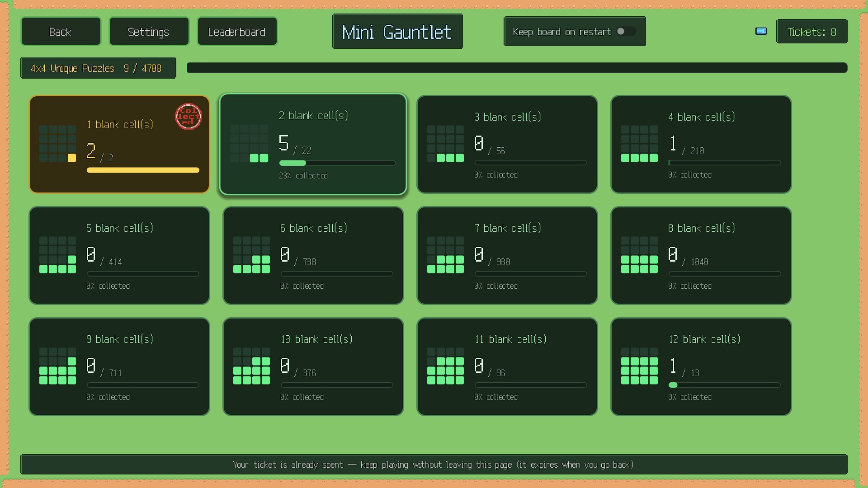This screenshot has height=488, width=868.
Task: Click the grid icon on 7 blank cells card
Action: [445, 255]
